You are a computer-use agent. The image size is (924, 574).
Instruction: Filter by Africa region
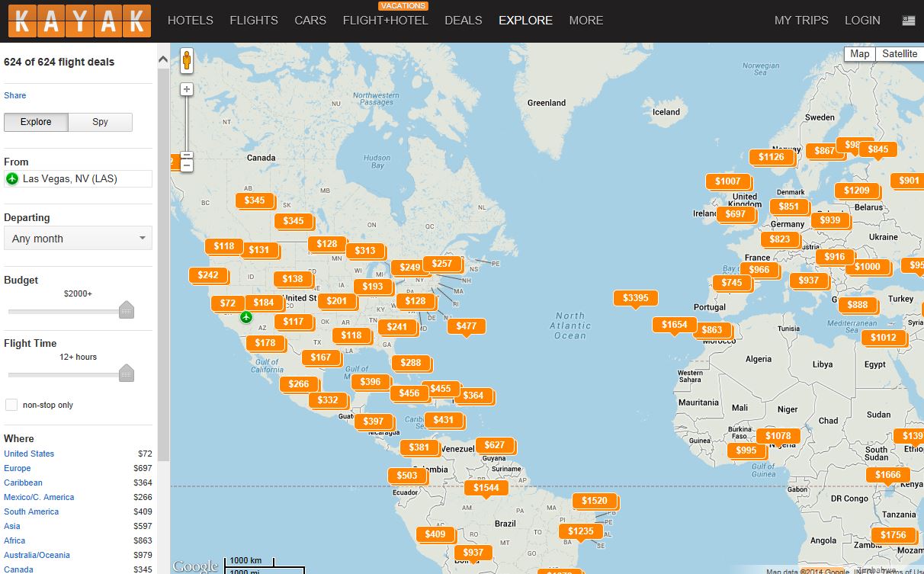14,540
